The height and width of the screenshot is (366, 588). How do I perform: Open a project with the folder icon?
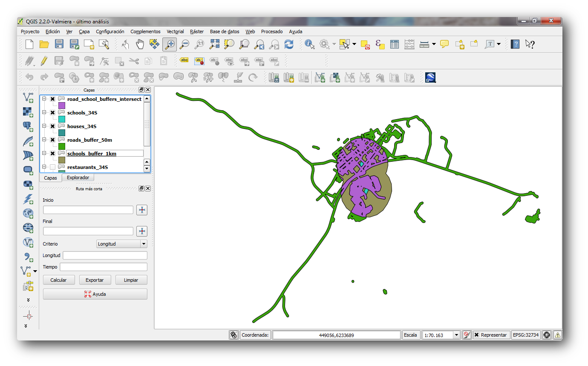coord(44,44)
